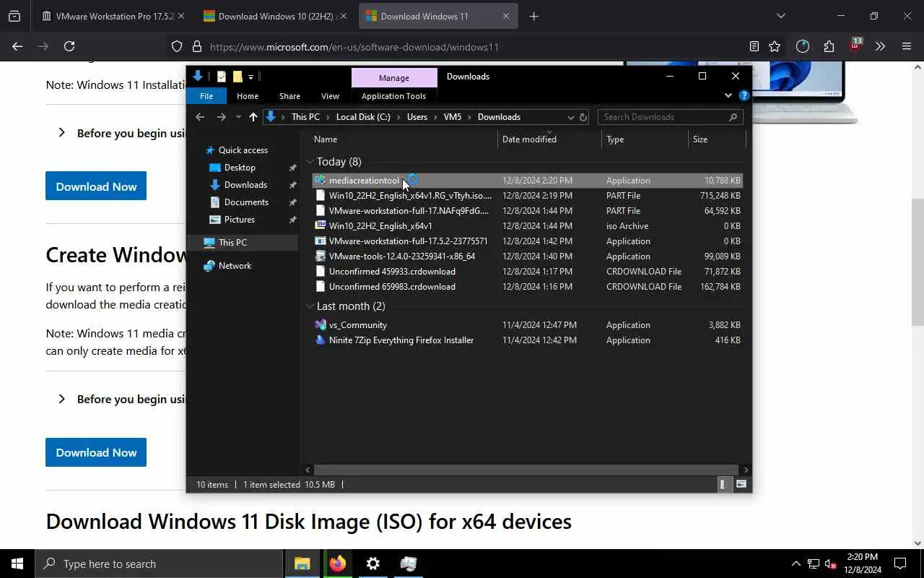Select the Win10_22H2_English_x64v1 iso file icon

(x=321, y=226)
